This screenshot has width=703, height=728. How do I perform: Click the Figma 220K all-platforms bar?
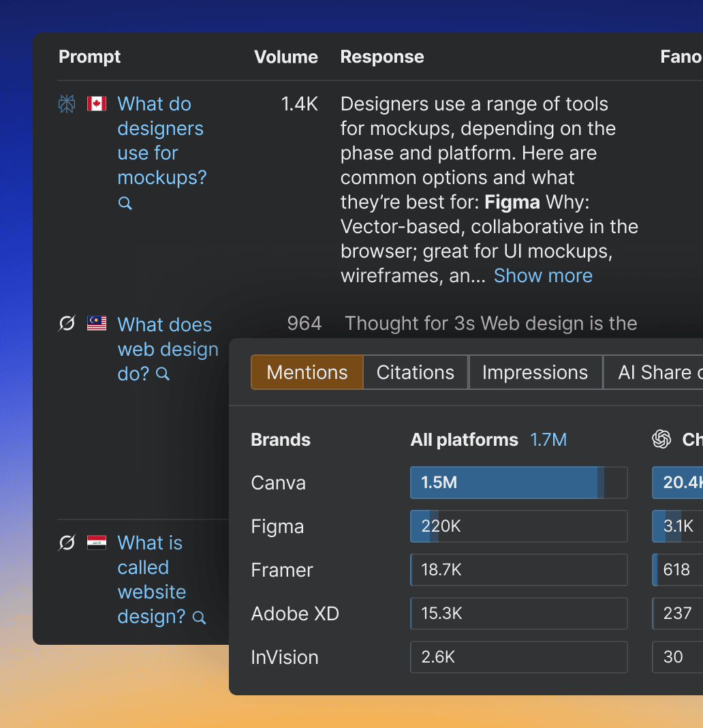tap(519, 526)
